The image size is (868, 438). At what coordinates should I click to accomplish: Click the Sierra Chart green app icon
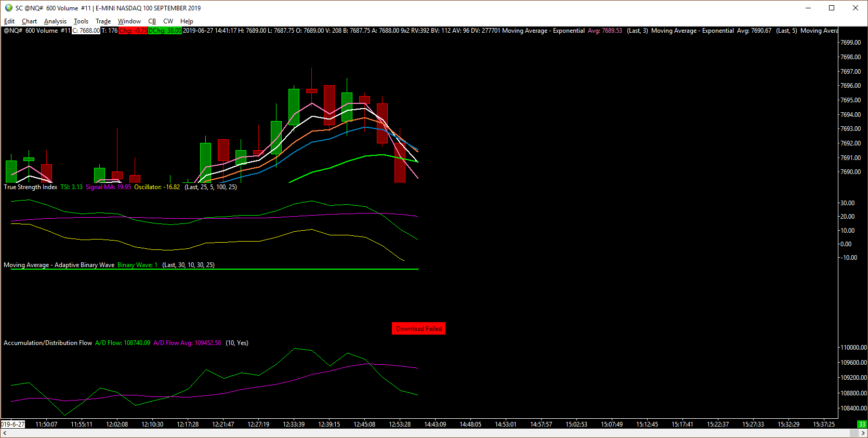click(x=8, y=8)
